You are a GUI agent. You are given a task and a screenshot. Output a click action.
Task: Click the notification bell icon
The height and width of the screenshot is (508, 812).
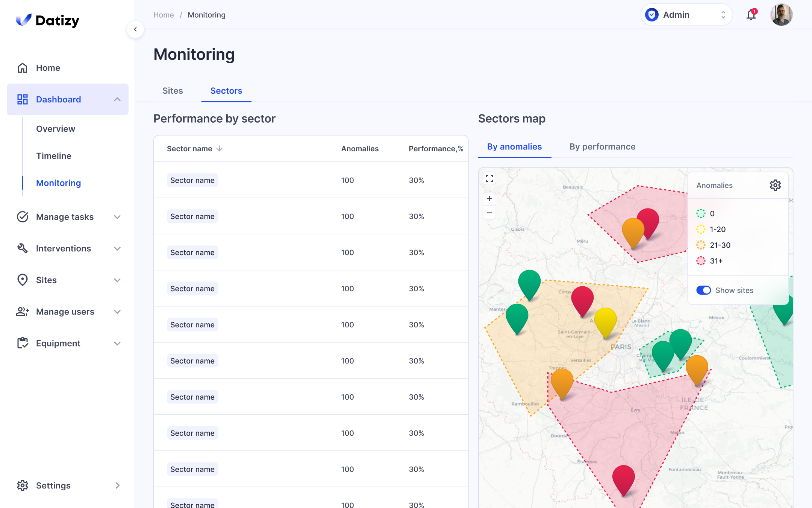pyautogui.click(x=751, y=15)
